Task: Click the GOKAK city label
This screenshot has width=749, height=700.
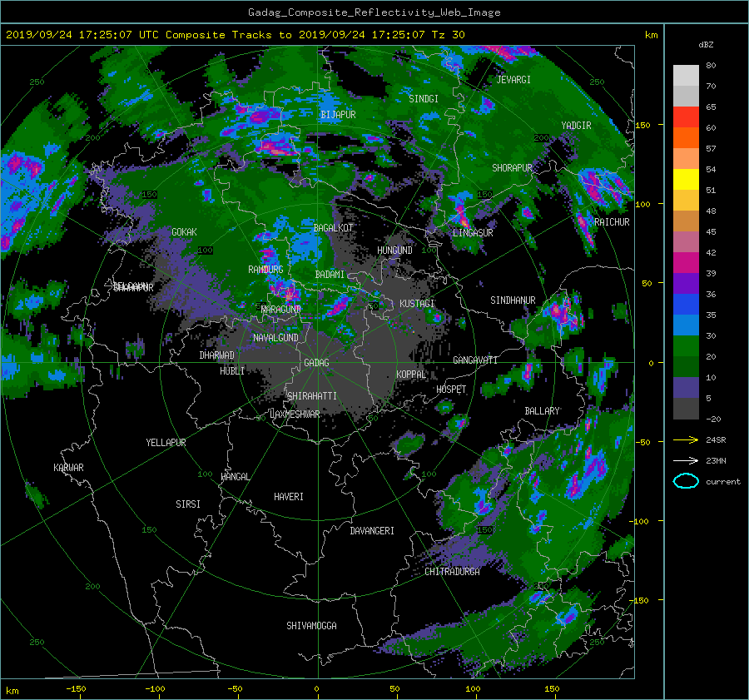Action: (x=184, y=231)
